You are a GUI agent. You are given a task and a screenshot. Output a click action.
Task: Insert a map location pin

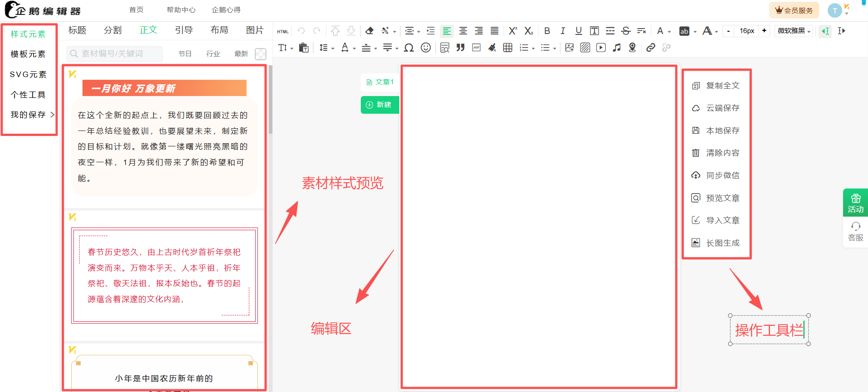pyautogui.click(x=632, y=48)
